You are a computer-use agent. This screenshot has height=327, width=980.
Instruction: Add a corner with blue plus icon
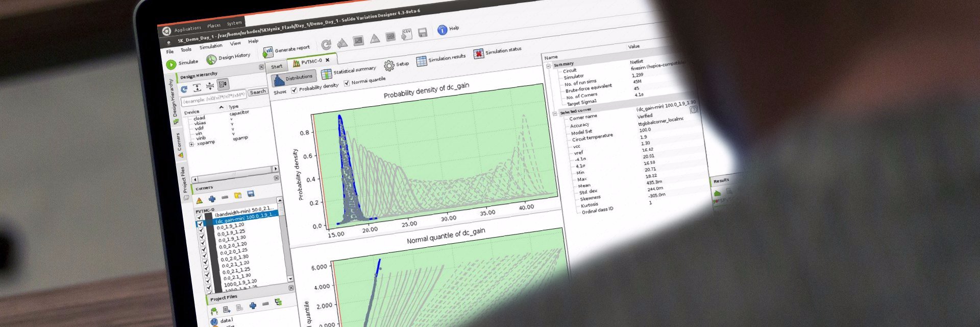click(x=212, y=199)
